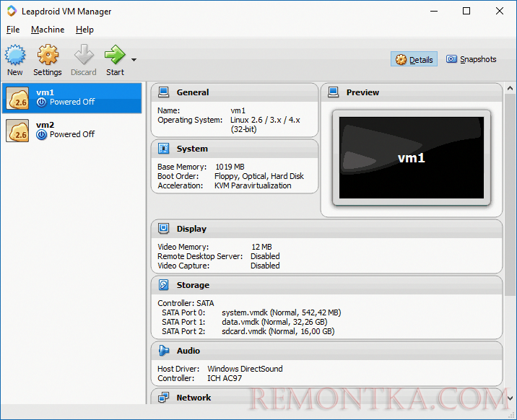The height and width of the screenshot is (420, 517).
Task: Click the Network section icon
Action: [x=163, y=398]
